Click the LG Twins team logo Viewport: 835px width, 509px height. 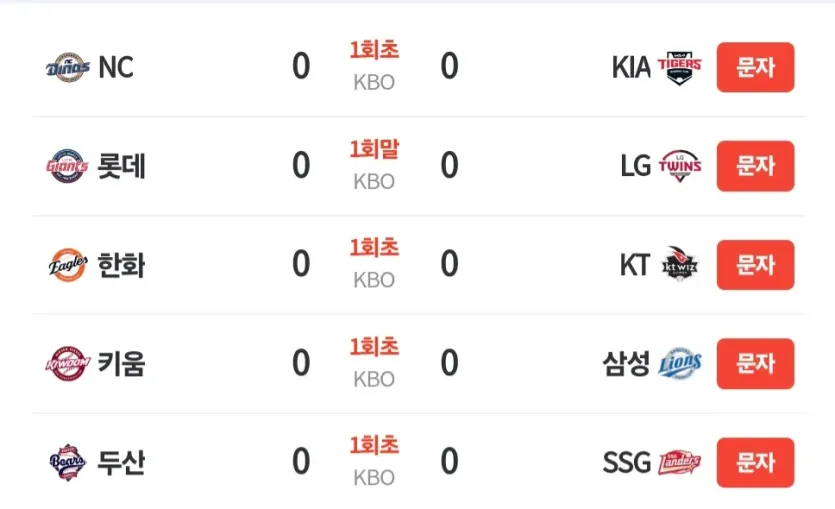click(x=680, y=166)
